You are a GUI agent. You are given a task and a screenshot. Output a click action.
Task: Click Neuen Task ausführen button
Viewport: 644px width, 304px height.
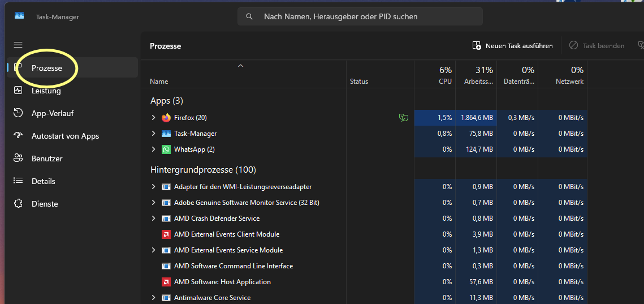[513, 46]
